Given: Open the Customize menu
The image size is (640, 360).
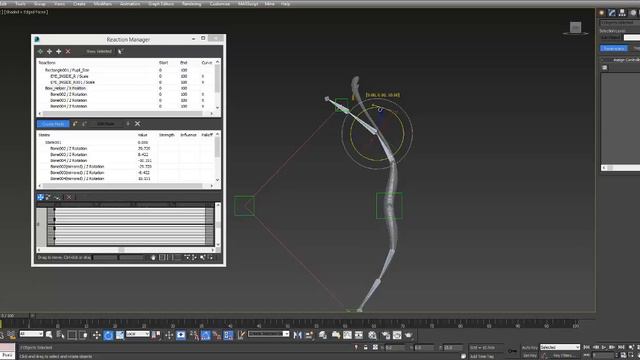Looking at the screenshot, I should (x=220, y=4).
